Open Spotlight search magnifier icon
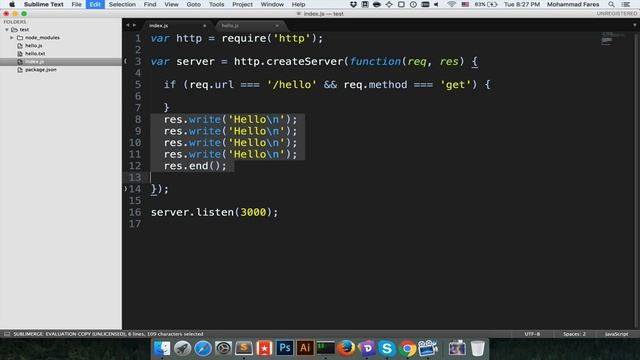 (611, 4)
